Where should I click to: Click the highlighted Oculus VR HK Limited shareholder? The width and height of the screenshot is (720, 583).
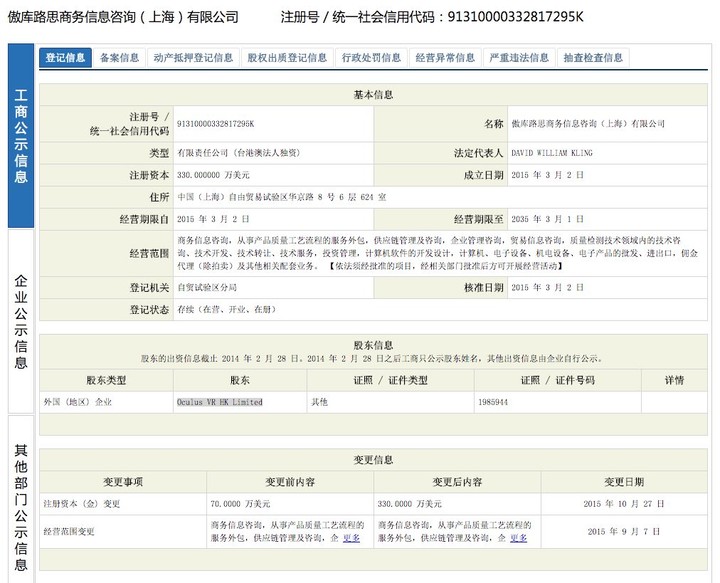pyautogui.click(x=219, y=402)
